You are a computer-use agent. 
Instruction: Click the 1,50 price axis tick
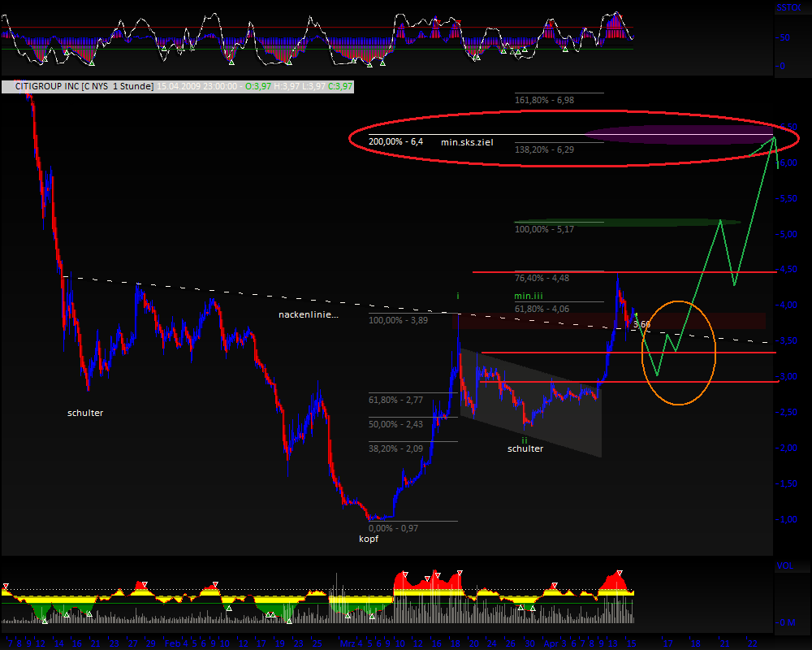788,484
